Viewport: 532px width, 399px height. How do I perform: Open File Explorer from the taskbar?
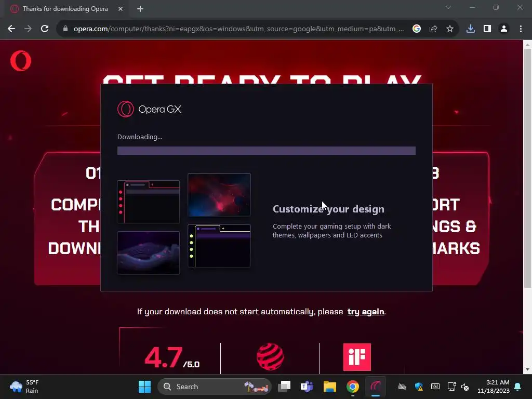tap(329, 387)
